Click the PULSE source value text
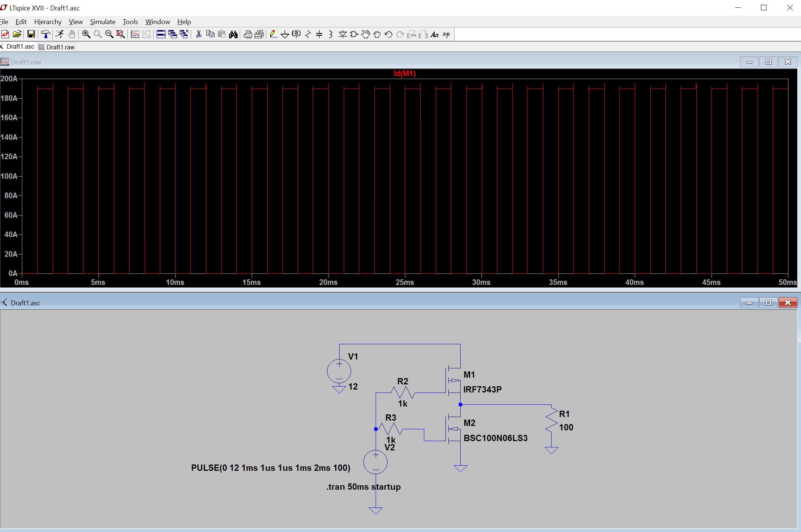The width and height of the screenshot is (801, 532). pos(271,468)
